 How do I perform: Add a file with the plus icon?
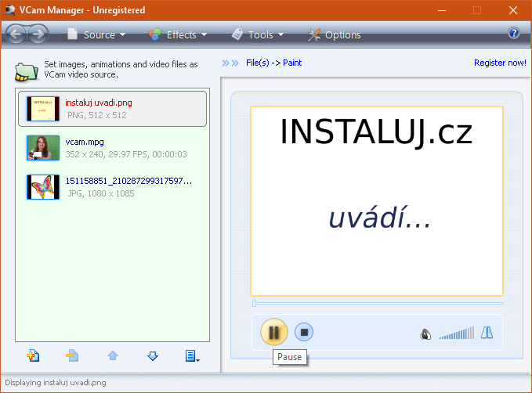33,355
